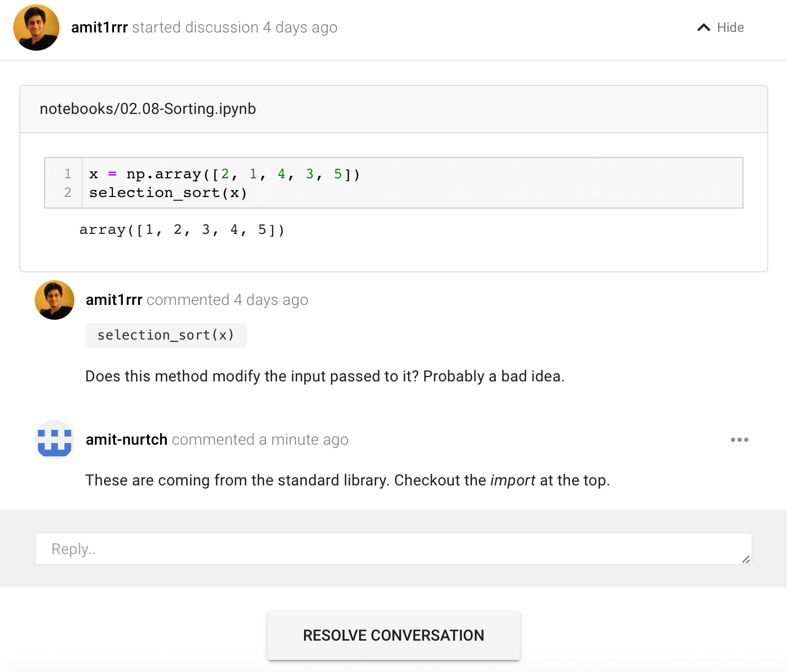Image resolution: width=787 pixels, height=672 pixels.
Task: Click the RESOLVE CONVERSATION button
Action: click(393, 635)
